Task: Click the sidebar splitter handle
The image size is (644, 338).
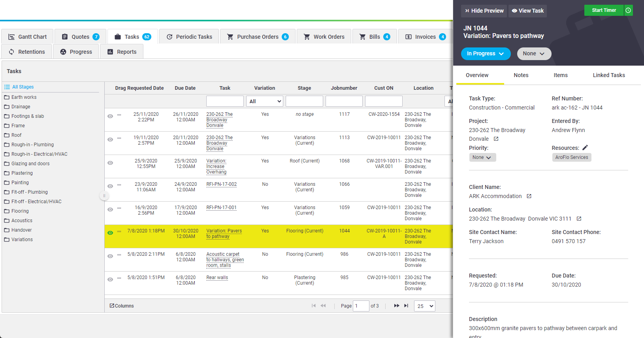Action: pyautogui.click(x=104, y=196)
